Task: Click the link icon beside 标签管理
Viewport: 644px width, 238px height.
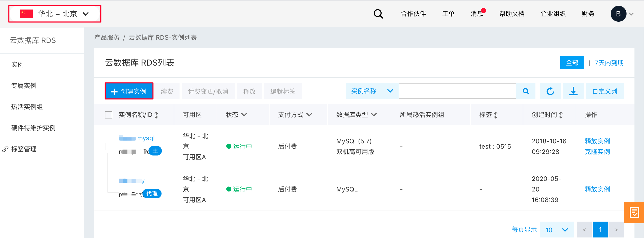Action: 5,149
